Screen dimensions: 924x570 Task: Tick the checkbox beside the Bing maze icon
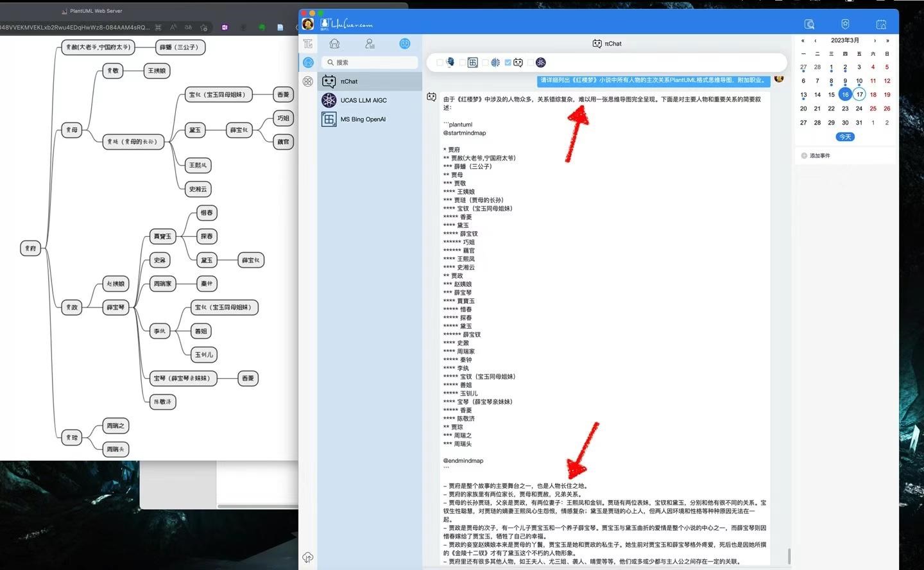coord(462,62)
